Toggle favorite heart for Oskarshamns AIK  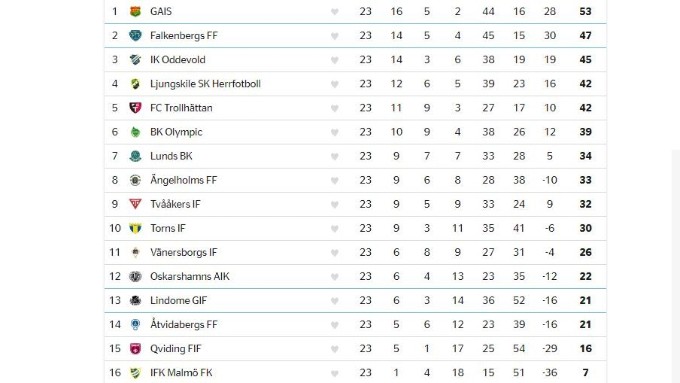click(334, 277)
